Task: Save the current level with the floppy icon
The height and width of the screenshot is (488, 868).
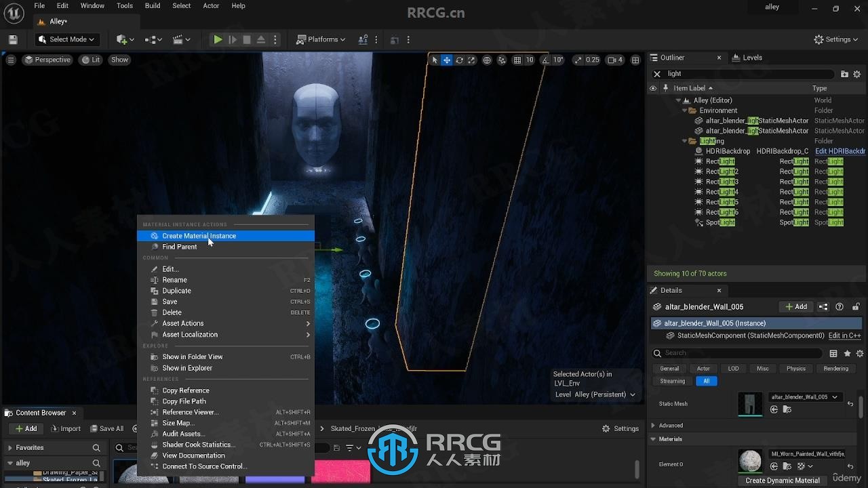Action: tap(13, 39)
